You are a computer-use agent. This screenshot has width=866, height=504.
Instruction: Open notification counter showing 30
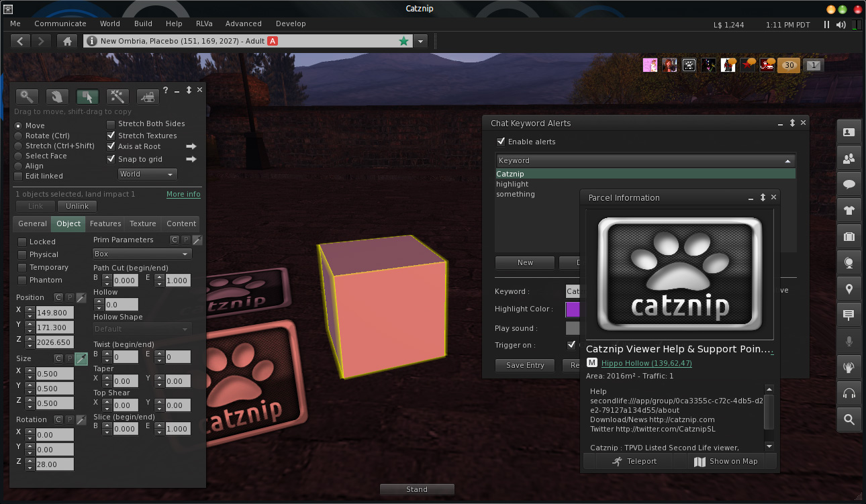(x=789, y=65)
